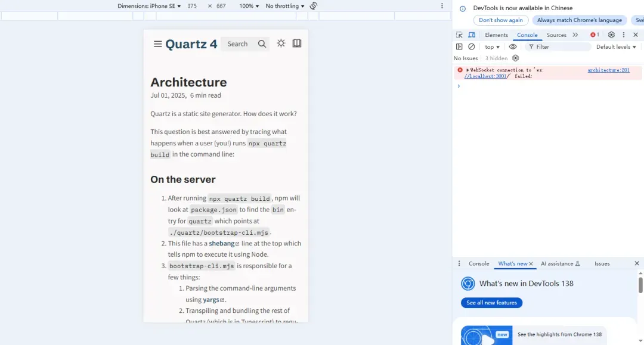This screenshot has width=644, height=345.
Task: Close the DevTools drawer
Action: 637,263
